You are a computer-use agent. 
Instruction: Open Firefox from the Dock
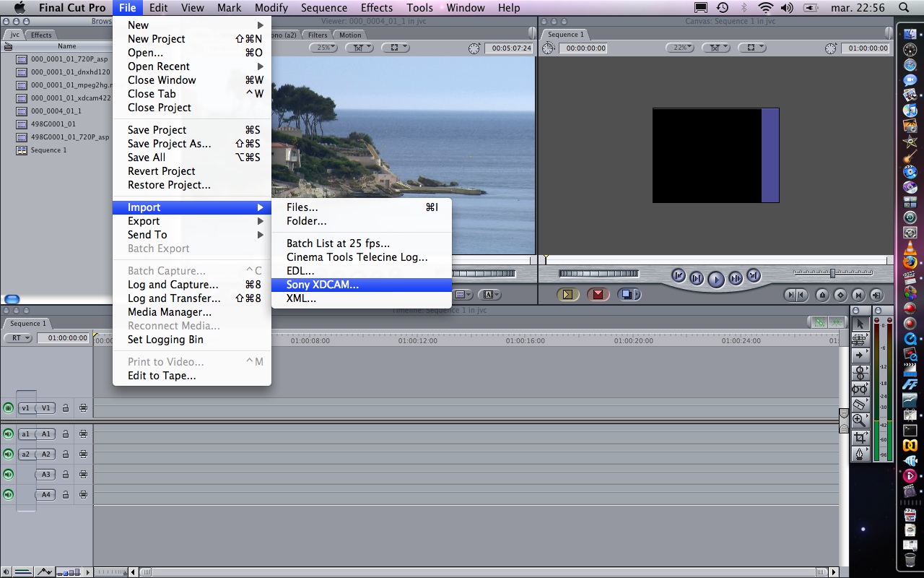[910, 262]
